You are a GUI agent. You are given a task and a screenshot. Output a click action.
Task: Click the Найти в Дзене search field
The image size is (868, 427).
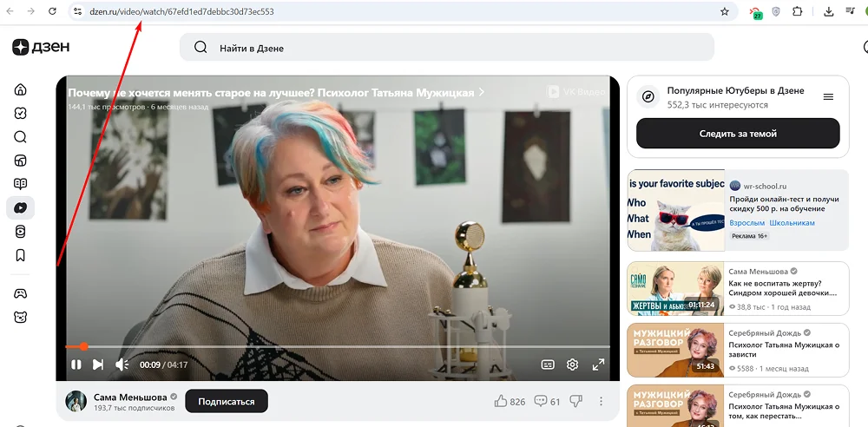pos(447,48)
